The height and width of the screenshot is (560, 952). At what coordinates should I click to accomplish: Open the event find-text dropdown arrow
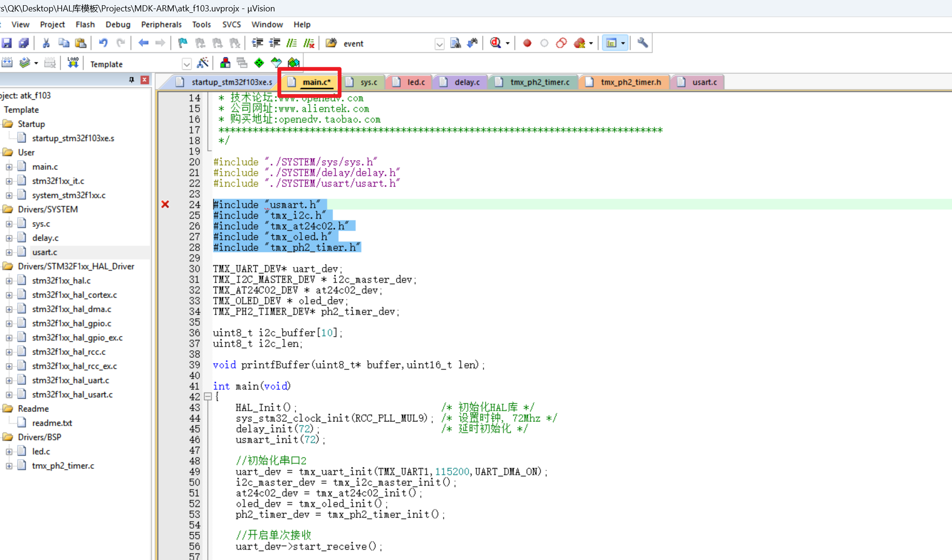pyautogui.click(x=440, y=44)
